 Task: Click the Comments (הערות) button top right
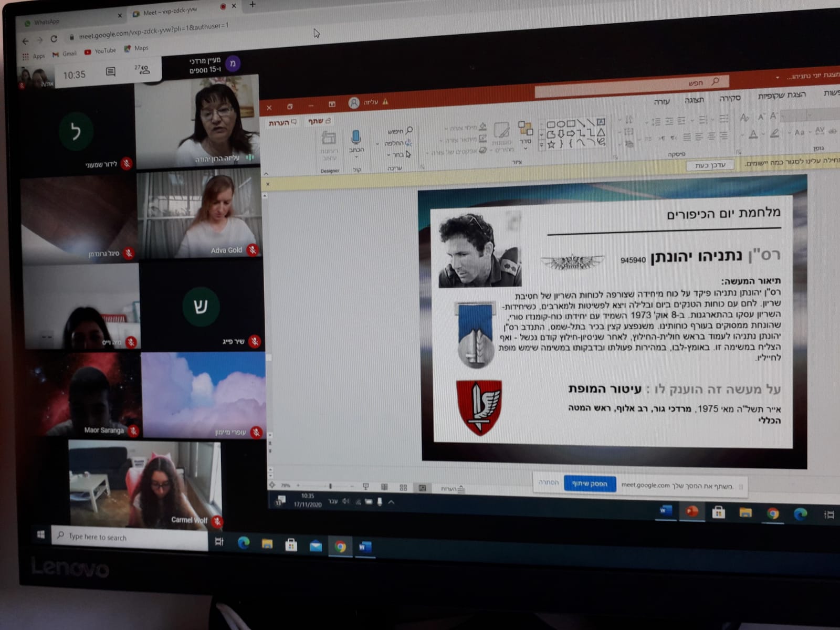pos(282,122)
